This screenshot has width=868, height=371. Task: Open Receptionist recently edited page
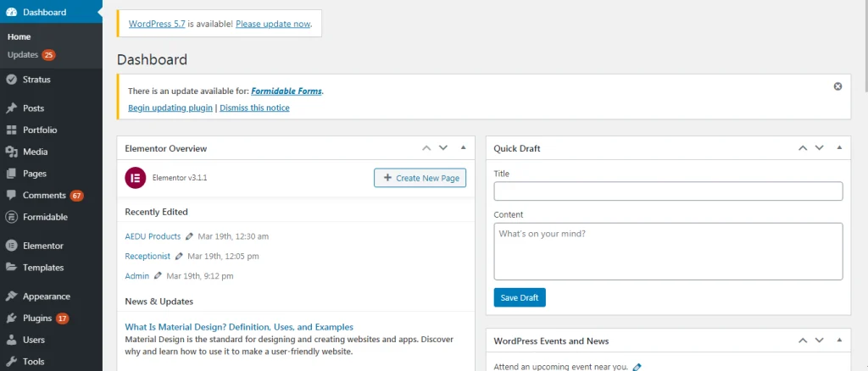pyautogui.click(x=147, y=257)
